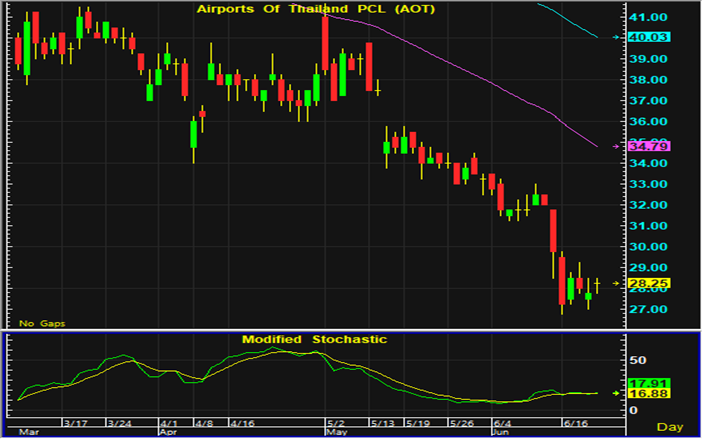
Task: Click the cyan arrow pointing at 40.03
Action: coord(617,37)
